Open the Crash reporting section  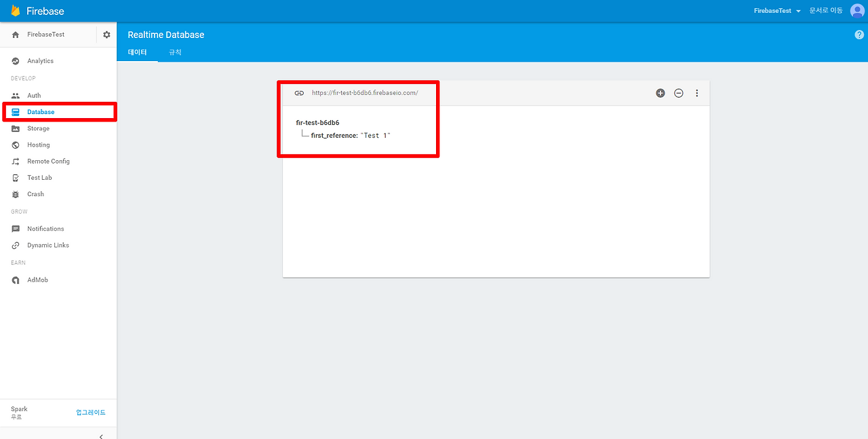tap(35, 193)
